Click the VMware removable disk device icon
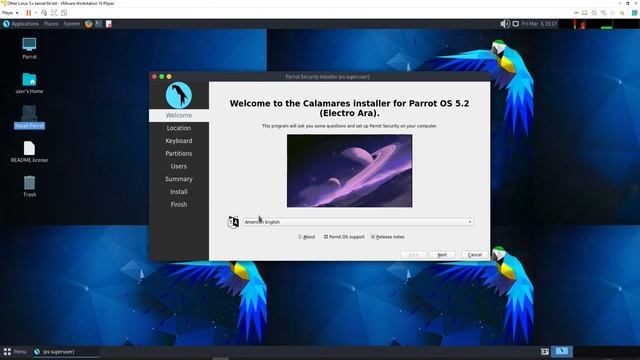 [x=594, y=13]
